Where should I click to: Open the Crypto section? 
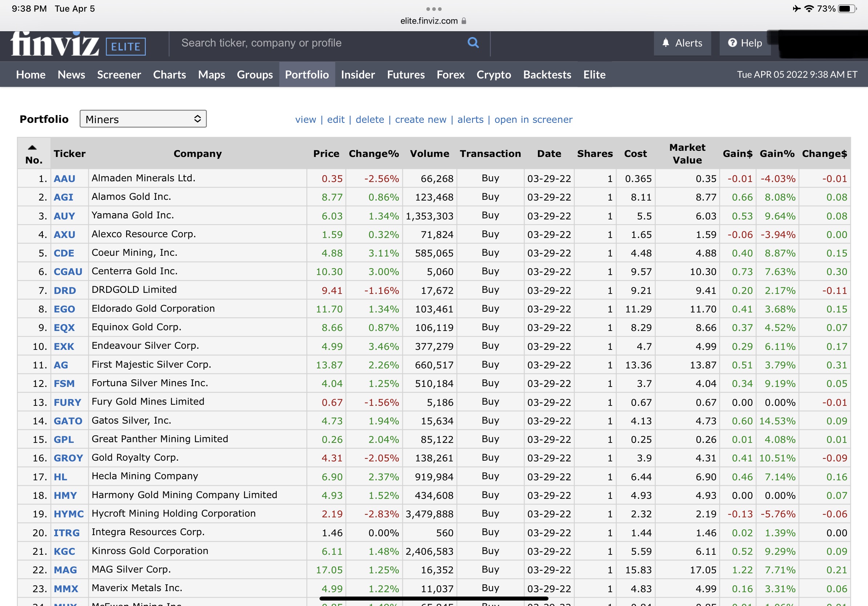tap(493, 75)
